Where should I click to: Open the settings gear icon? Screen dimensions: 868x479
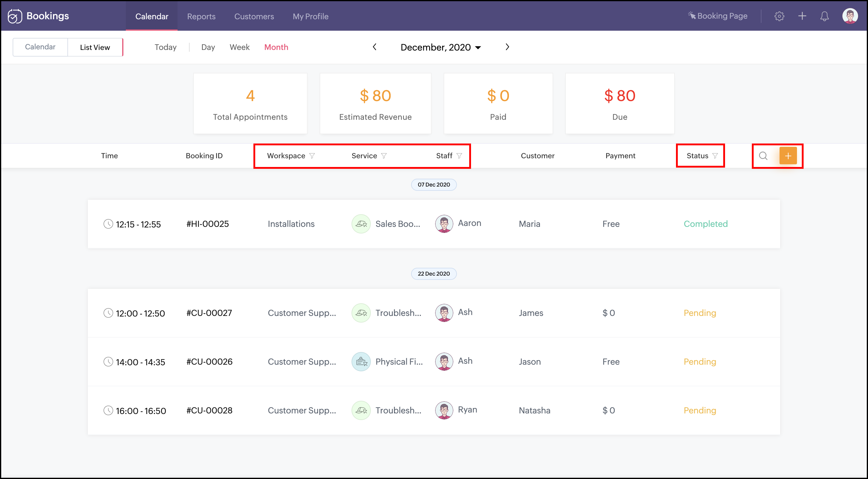tap(779, 16)
